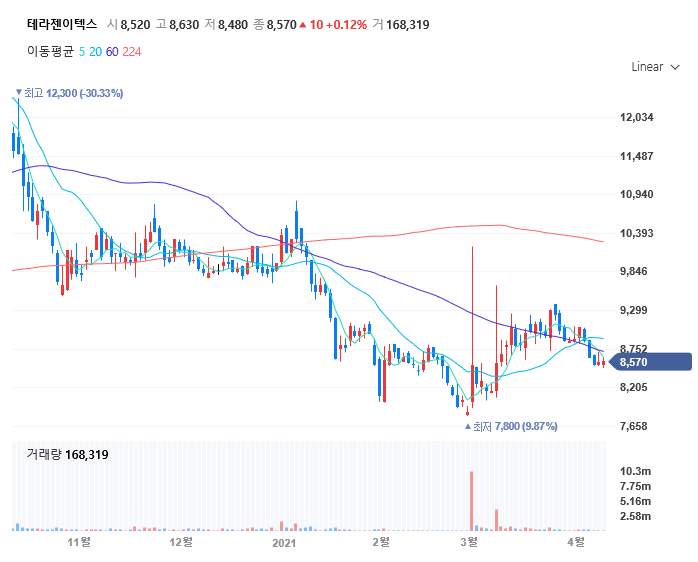The width and height of the screenshot is (698, 562).
Task: Click the red up-arrow change icon
Action: (303, 24)
